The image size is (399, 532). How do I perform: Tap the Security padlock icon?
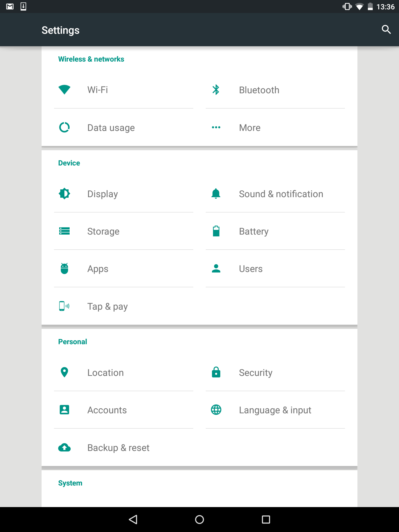[x=216, y=372]
